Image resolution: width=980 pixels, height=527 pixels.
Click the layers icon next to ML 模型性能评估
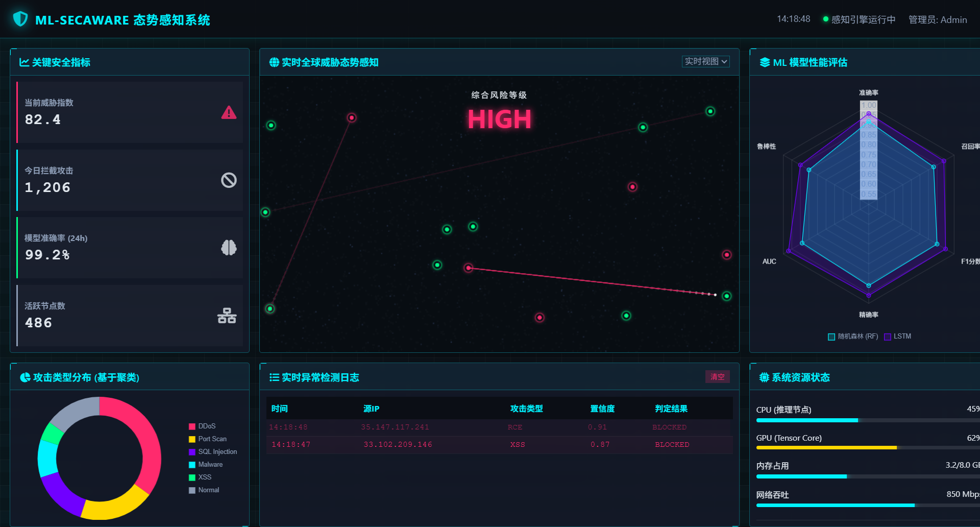pyautogui.click(x=765, y=62)
